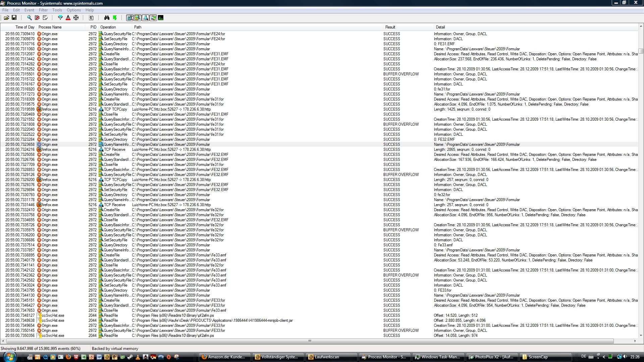Select firefox.exe TCP Receive row at 20:55:00,7324216

(319, 149)
